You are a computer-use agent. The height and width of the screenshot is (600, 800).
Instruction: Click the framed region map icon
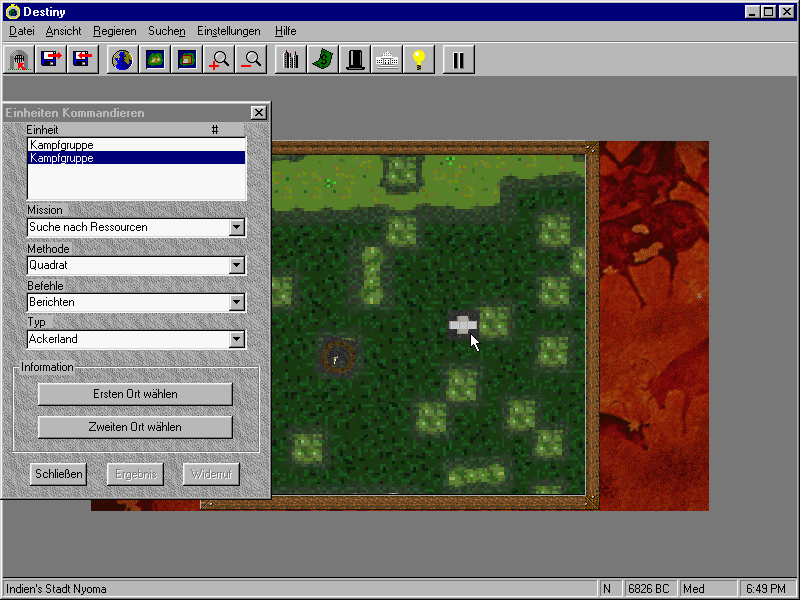[187, 60]
